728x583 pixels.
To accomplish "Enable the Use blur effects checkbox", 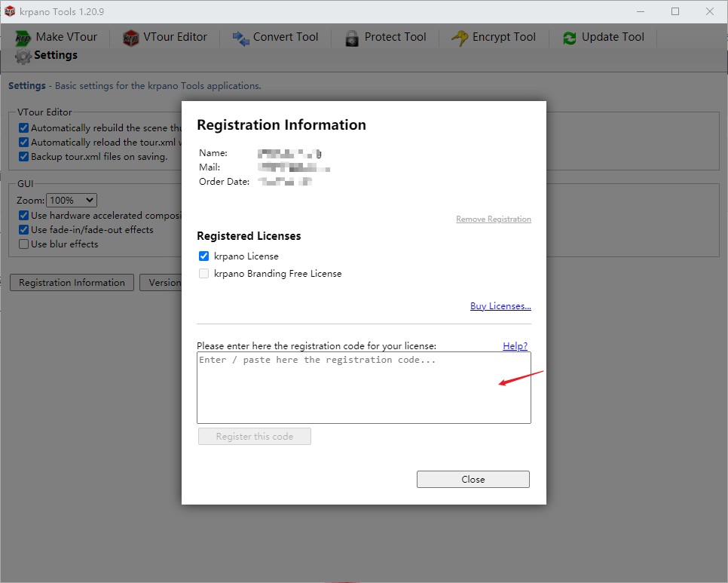I will (x=24, y=244).
